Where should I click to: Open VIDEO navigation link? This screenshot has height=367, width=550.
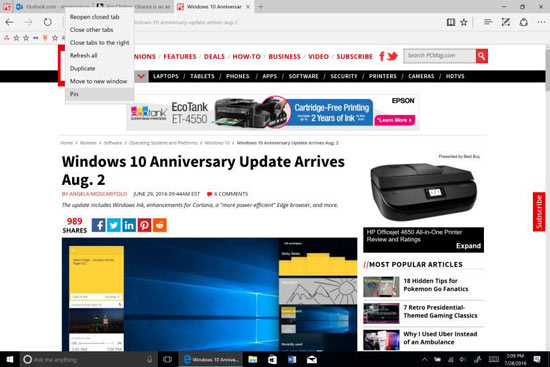click(318, 56)
